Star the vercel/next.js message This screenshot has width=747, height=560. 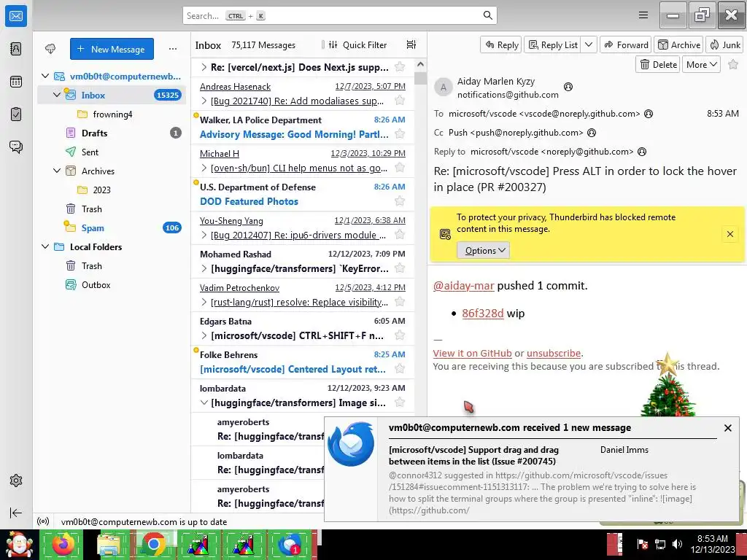400,66
